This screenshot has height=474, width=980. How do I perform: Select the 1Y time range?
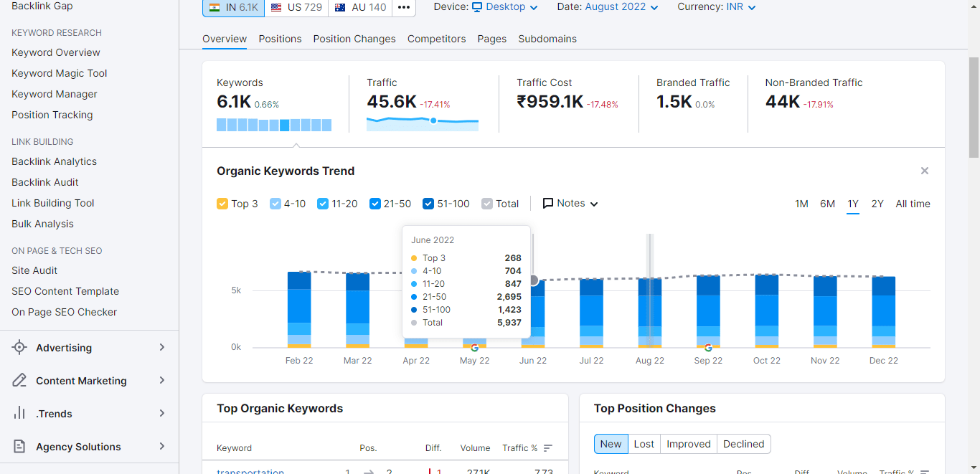click(853, 204)
